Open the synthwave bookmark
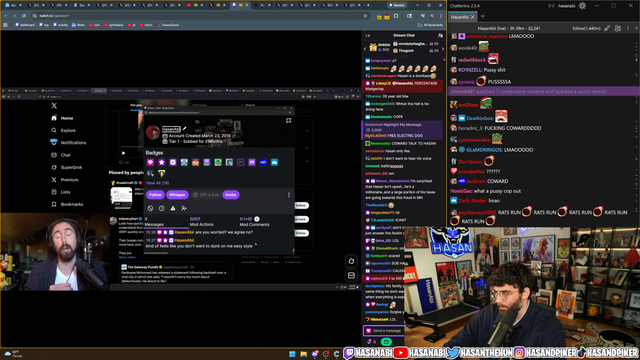The width and height of the screenshot is (640, 360). pos(112,25)
